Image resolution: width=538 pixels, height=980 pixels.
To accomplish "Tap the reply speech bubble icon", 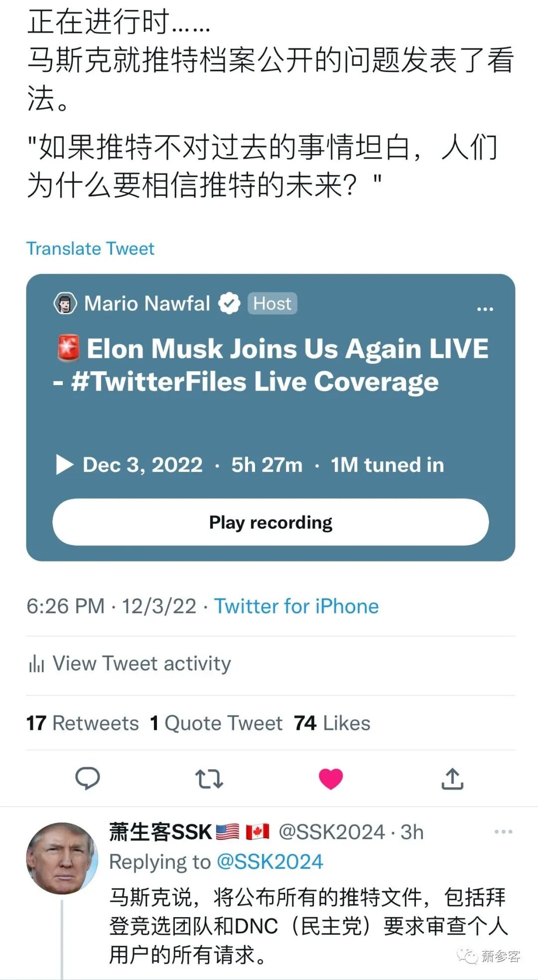I will [x=88, y=778].
